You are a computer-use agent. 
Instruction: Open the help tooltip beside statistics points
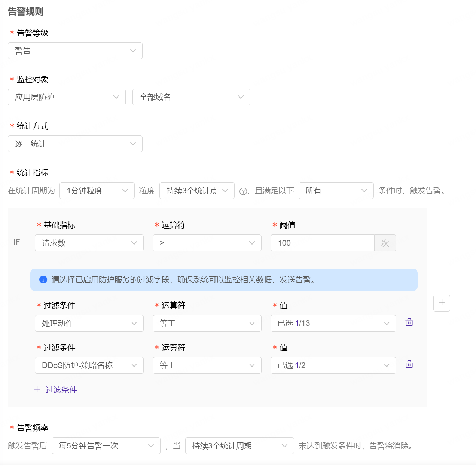pyautogui.click(x=243, y=191)
